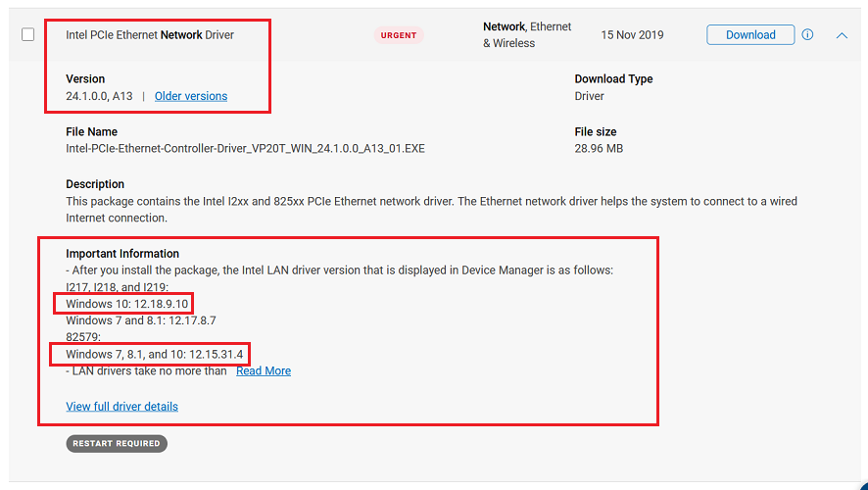The width and height of the screenshot is (868, 490).
Task: Click the Download button
Action: click(750, 35)
